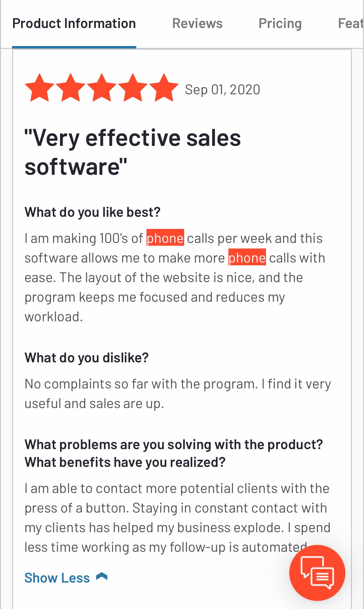This screenshot has width=364, height=609.
Task: Open the Pricing tab
Action: (x=280, y=23)
